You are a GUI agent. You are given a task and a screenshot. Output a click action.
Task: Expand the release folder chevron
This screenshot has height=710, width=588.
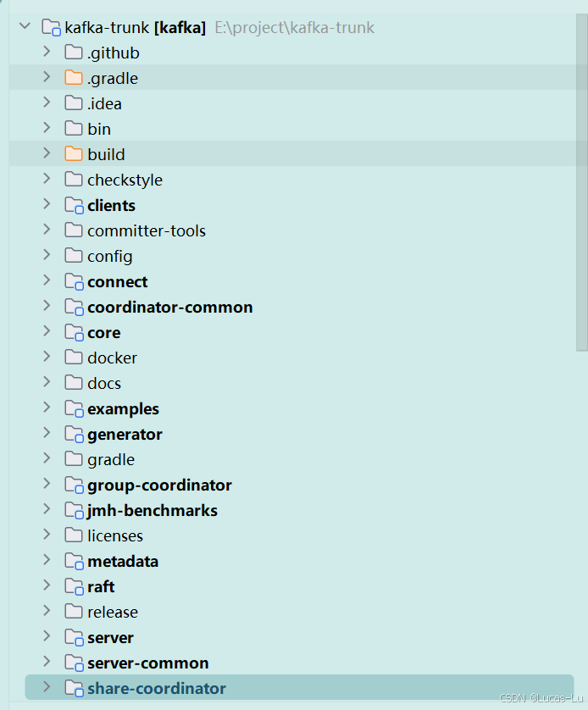[47, 611]
